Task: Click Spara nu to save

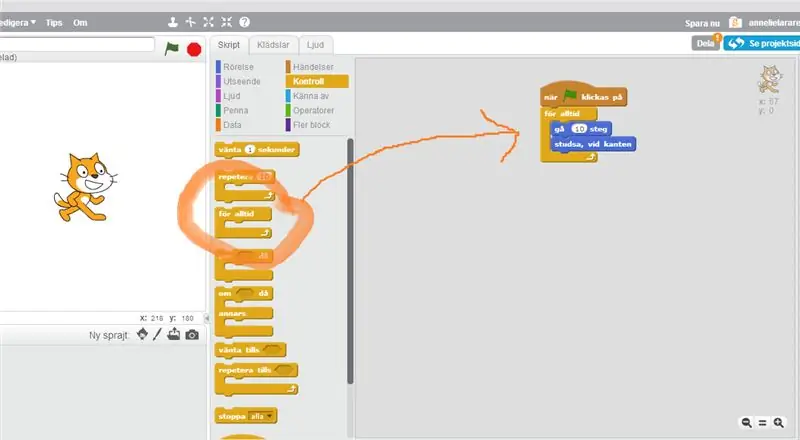Action: tap(702, 23)
